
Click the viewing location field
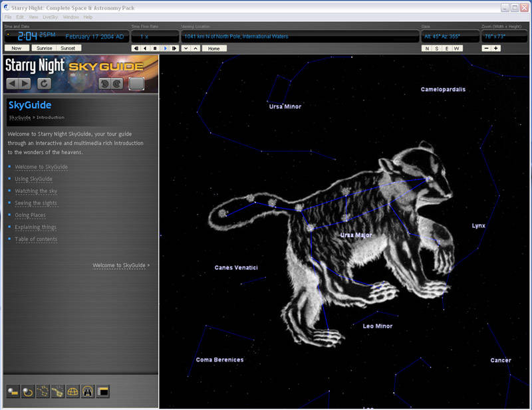[301, 37]
